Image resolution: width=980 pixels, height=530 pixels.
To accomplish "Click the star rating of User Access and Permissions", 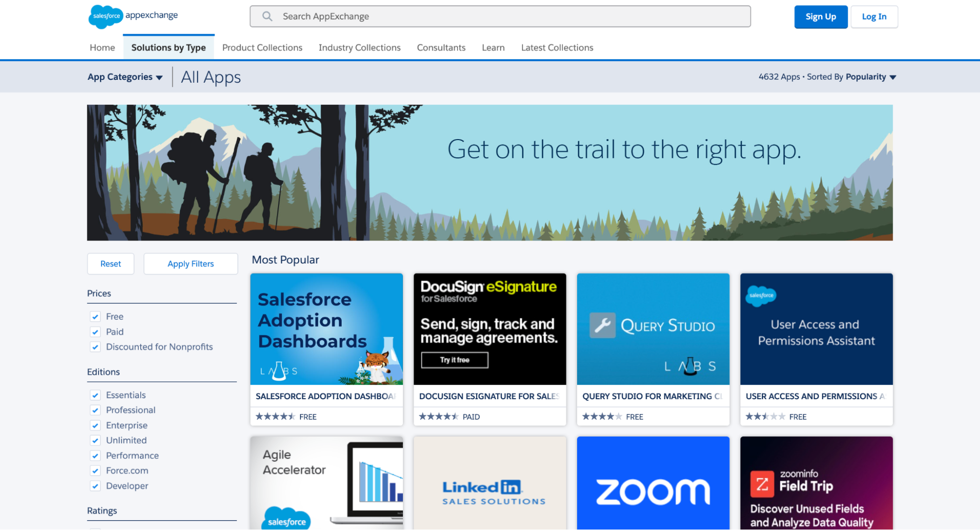I will 765,417.
